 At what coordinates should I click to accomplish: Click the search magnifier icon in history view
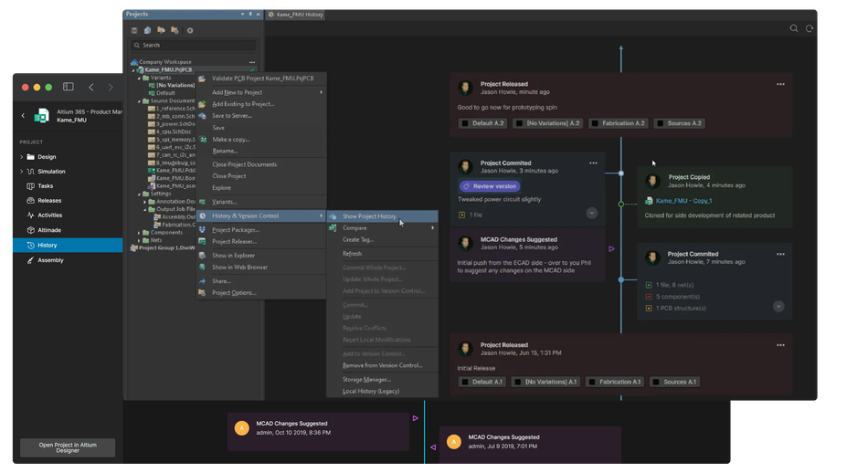794,28
